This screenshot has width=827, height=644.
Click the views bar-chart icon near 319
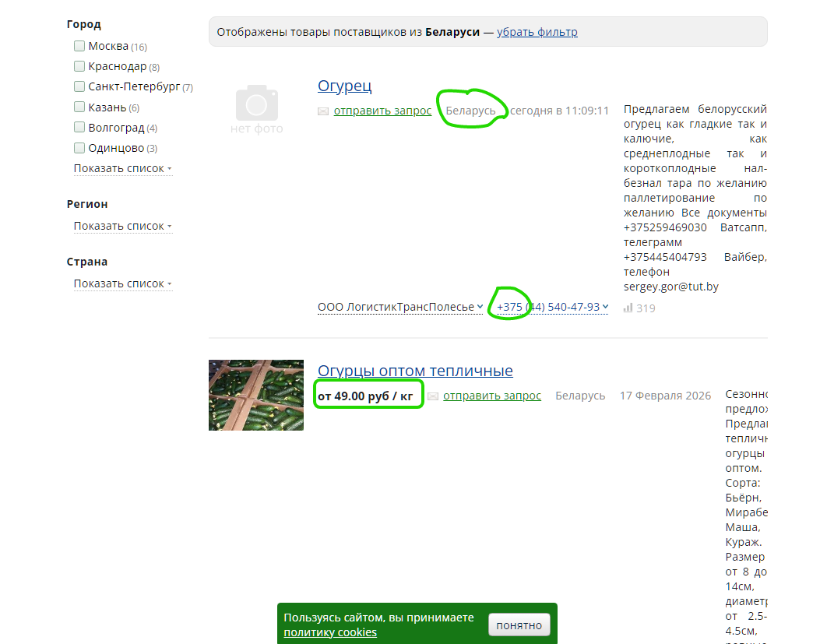[628, 308]
